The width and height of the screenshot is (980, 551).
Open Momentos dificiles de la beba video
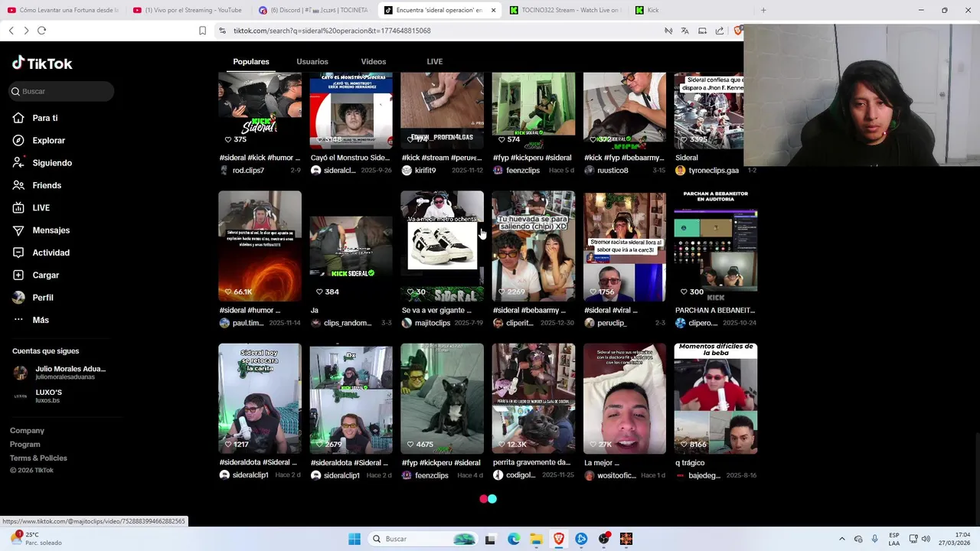(x=716, y=398)
